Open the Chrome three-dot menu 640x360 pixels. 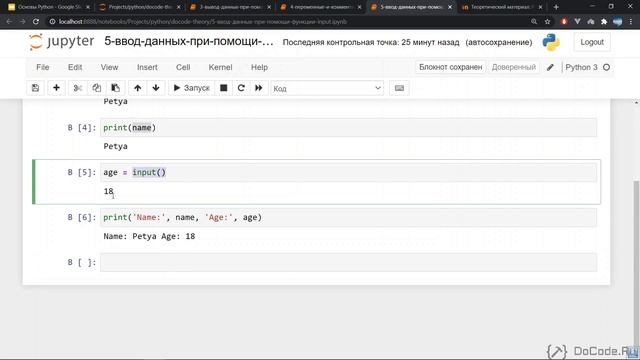[x=631, y=22]
